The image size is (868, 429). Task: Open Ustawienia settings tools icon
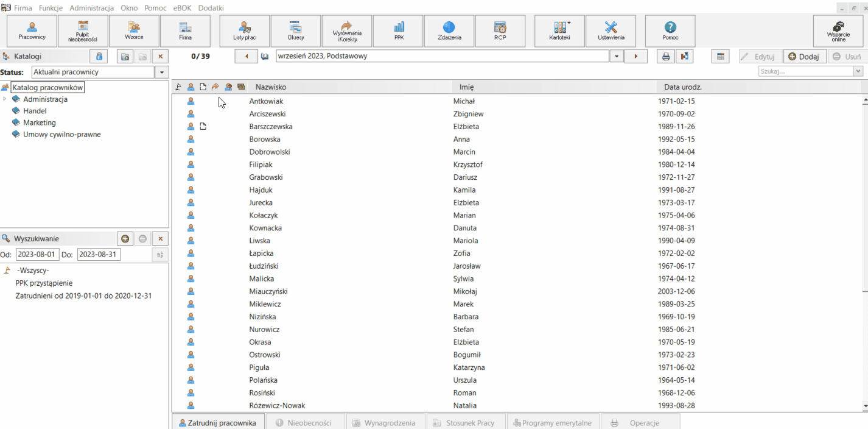click(x=611, y=31)
